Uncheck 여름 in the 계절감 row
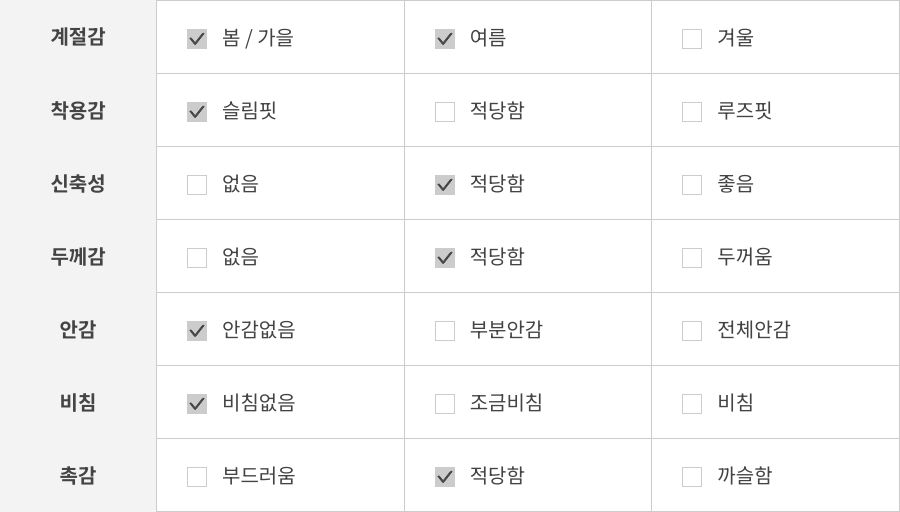900x512 pixels. (445, 39)
